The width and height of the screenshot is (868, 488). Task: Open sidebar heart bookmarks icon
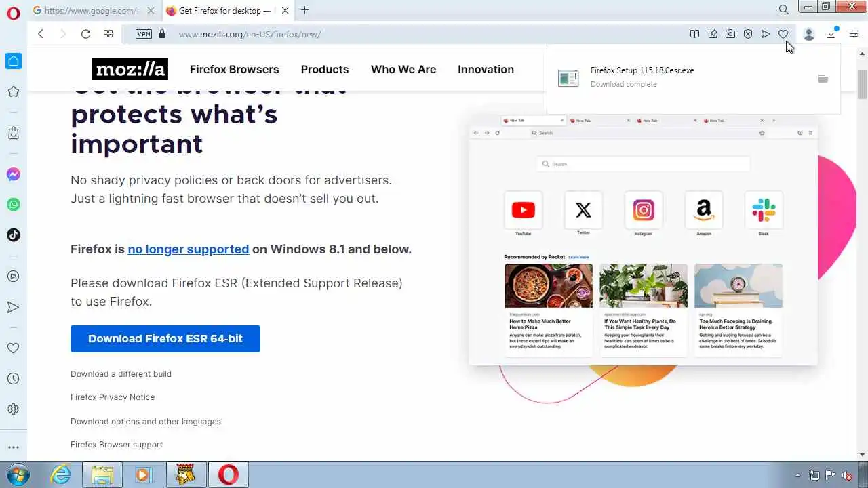(x=14, y=348)
